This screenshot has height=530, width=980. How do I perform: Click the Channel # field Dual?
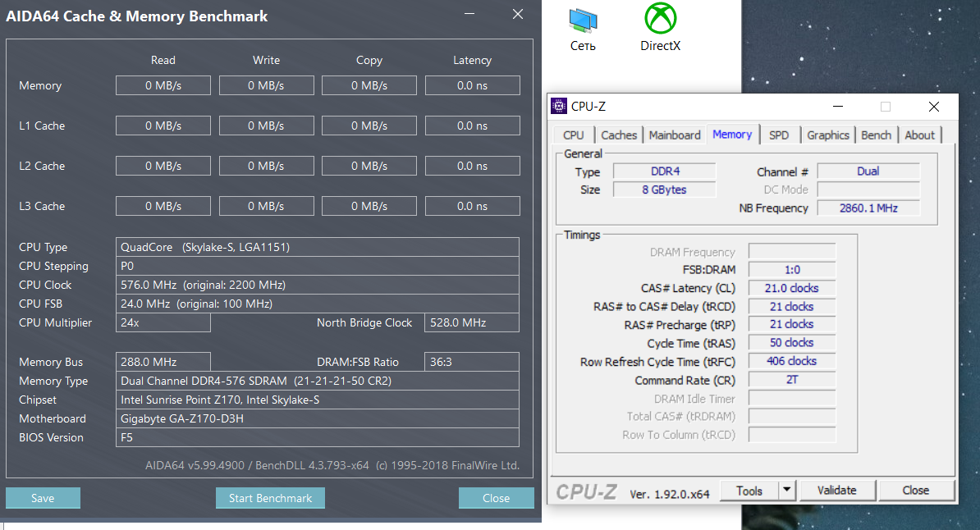pyautogui.click(x=868, y=171)
